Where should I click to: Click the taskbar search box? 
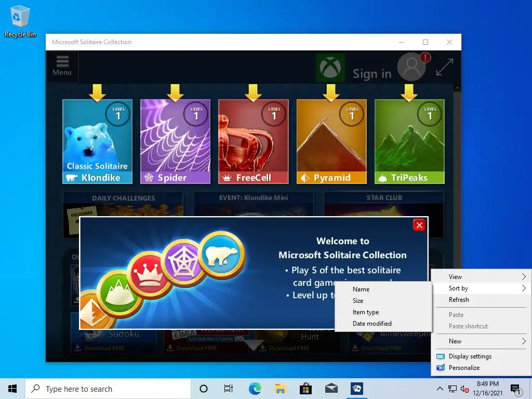(108, 389)
